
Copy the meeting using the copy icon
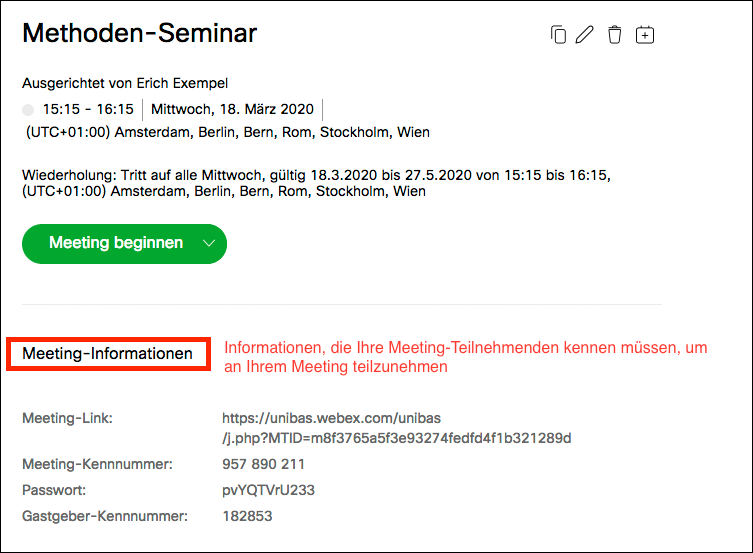click(558, 35)
